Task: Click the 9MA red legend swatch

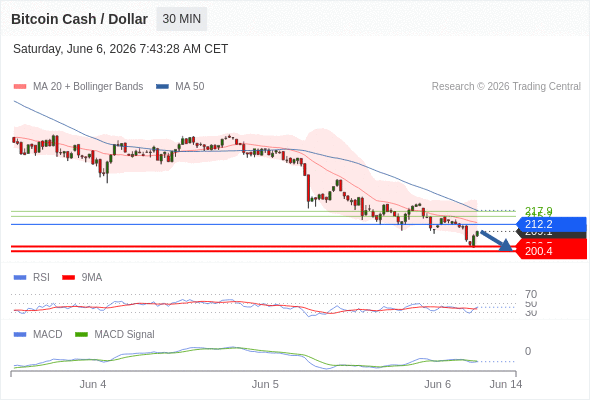Action: (x=68, y=278)
